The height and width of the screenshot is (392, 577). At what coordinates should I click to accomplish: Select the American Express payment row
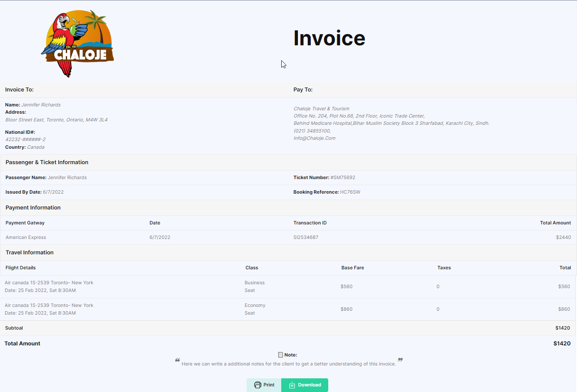26,237
